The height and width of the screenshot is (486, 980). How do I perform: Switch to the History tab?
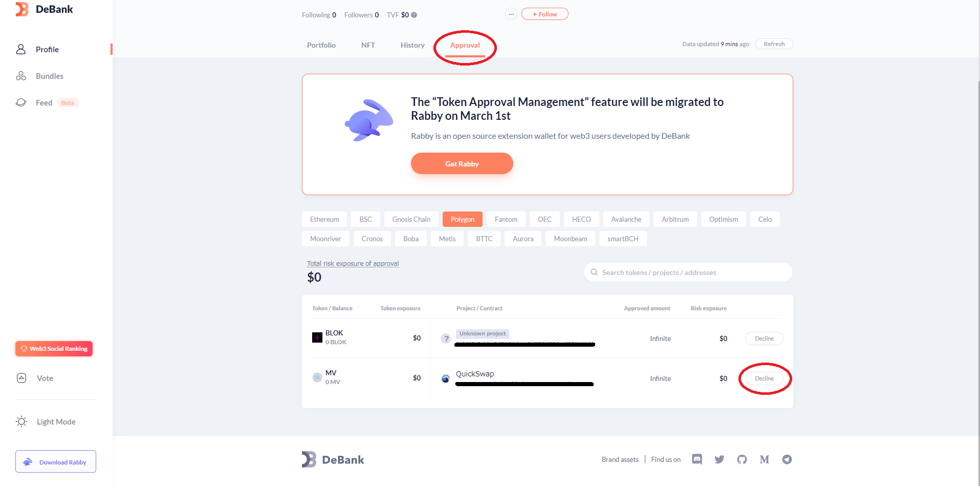pyautogui.click(x=412, y=45)
